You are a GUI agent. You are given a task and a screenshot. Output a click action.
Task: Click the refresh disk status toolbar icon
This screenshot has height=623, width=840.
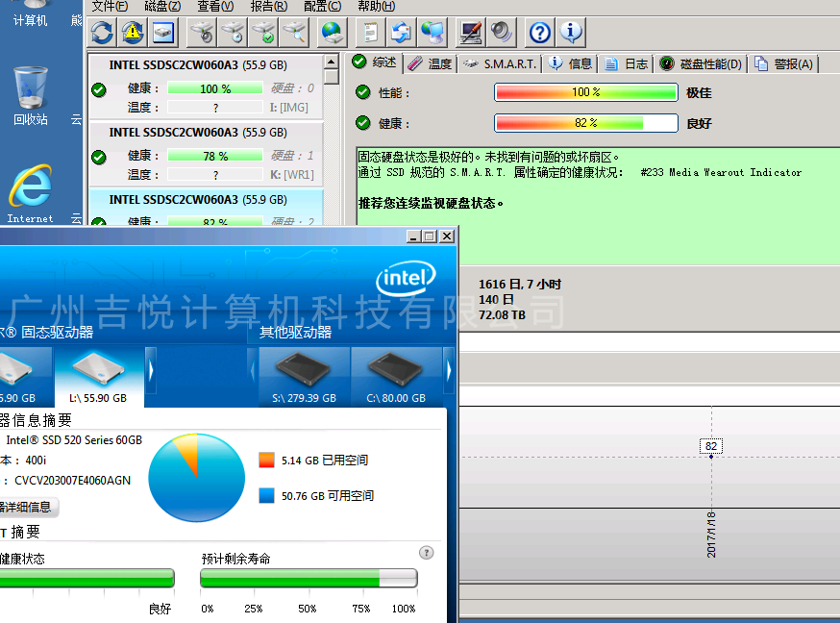click(x=102, y=32)
